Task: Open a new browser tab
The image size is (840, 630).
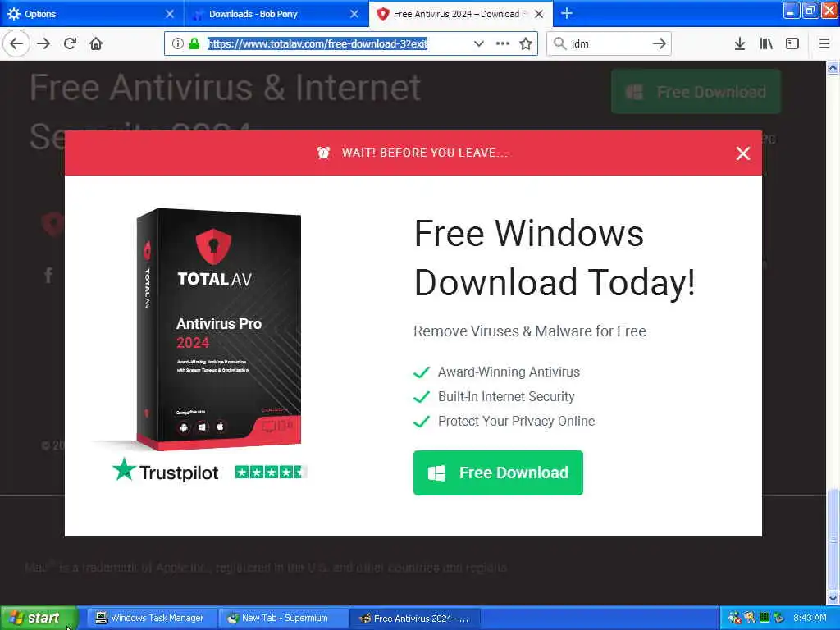Action: tap(567, 14)
